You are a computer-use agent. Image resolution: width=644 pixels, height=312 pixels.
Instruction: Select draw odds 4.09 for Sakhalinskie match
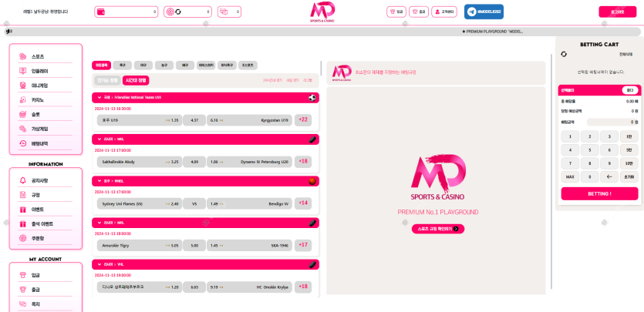(x=194, y=162)
